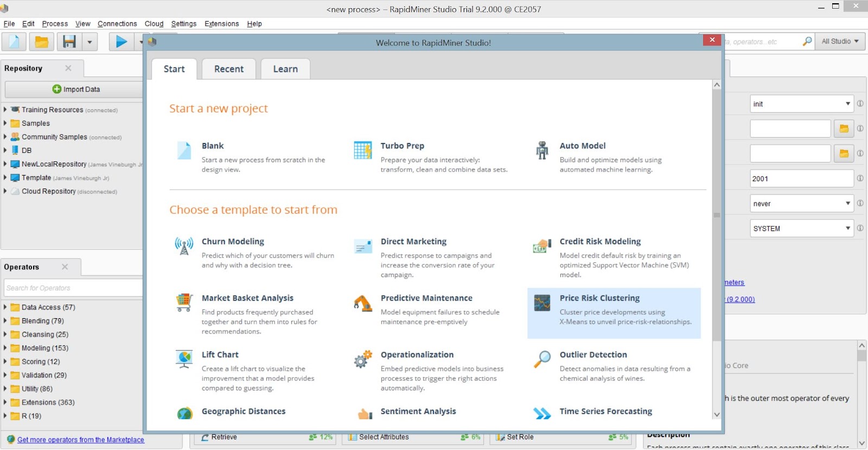868x450 pixels.
Task: Choose the Lift Chart presentation icon
Action: tap(184, 359)
